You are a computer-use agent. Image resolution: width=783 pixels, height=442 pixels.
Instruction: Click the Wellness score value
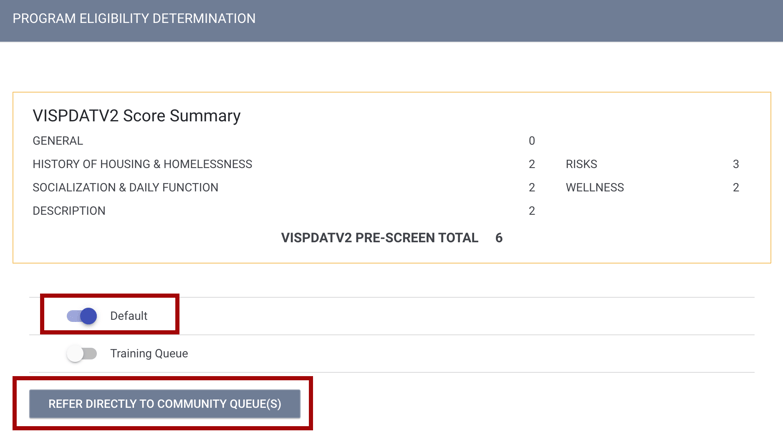(736, 188)
